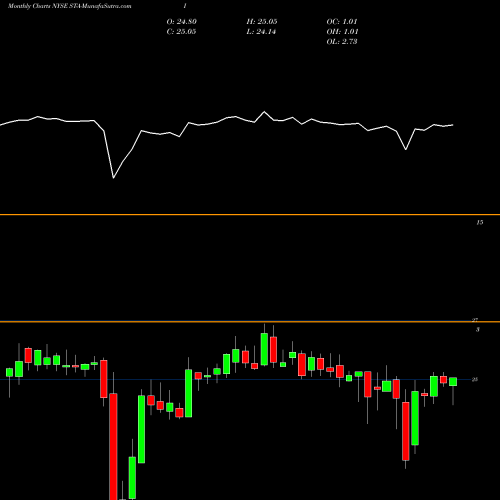The width and height of the screenshot is (500, 500).
Task: Select the low value 'L: 24.14'
Action: pyautogui.click(x=261, y=32)
